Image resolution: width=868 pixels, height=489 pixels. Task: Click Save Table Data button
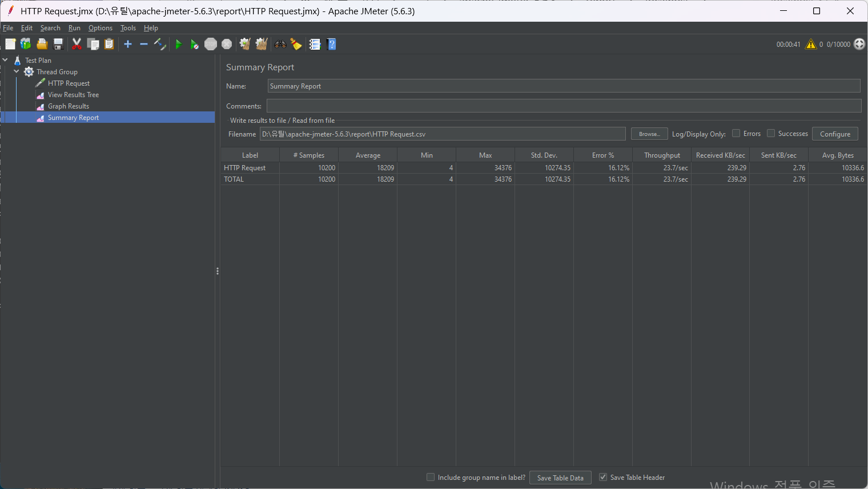click(560, 478)
